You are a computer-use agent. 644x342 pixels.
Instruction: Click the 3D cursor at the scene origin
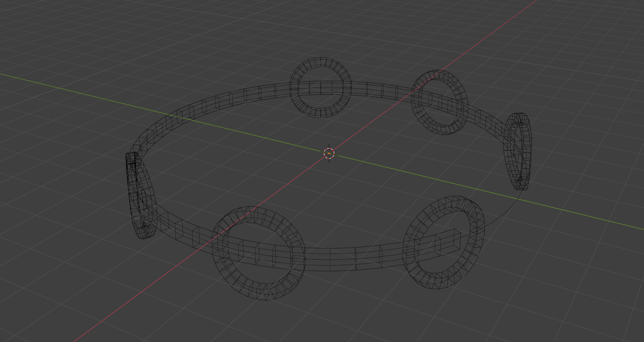(329, 153)
